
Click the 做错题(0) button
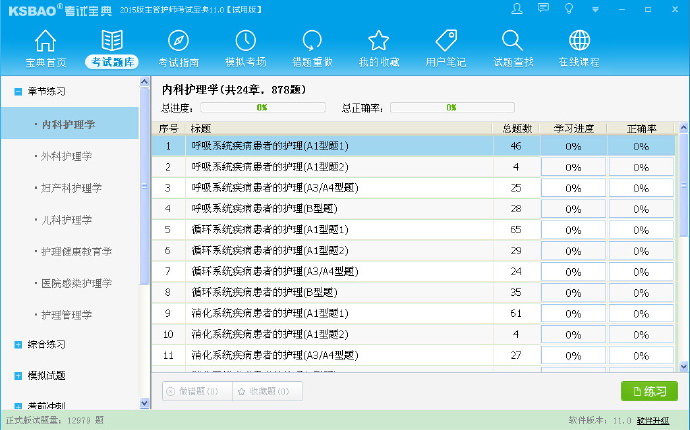click(x=197, y=391)
